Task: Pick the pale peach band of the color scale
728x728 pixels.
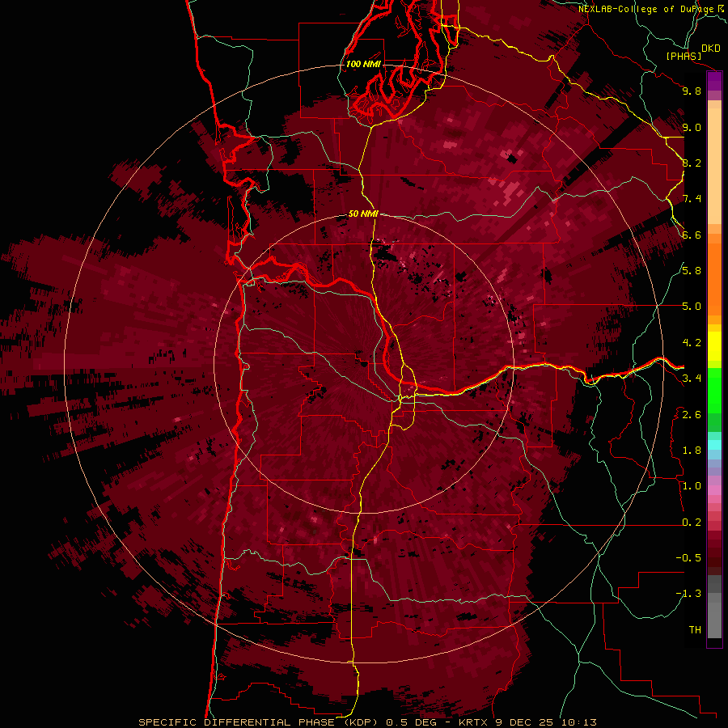Action: coord(714,166)
